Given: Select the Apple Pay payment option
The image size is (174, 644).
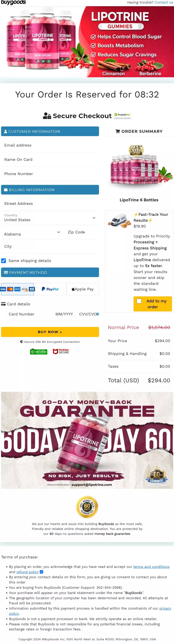Looking at the screenshot, I should (x=83, y=289).
